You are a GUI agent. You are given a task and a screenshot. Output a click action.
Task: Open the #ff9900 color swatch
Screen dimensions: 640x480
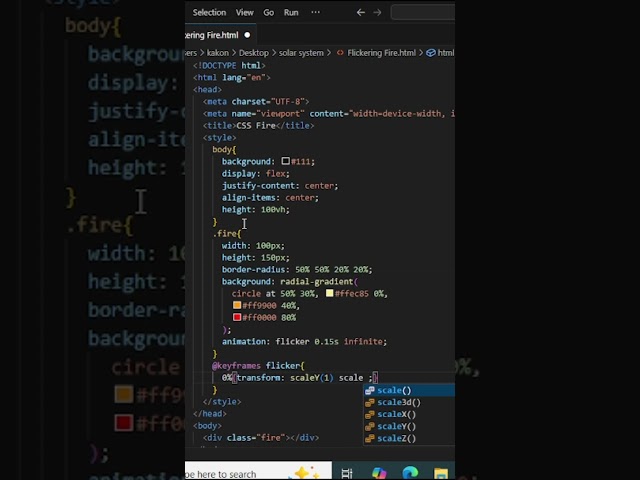point(237,305)
